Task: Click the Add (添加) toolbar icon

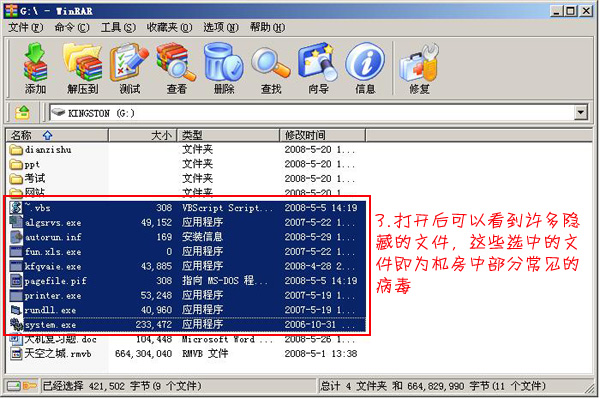Action: (x=35, y=63)
